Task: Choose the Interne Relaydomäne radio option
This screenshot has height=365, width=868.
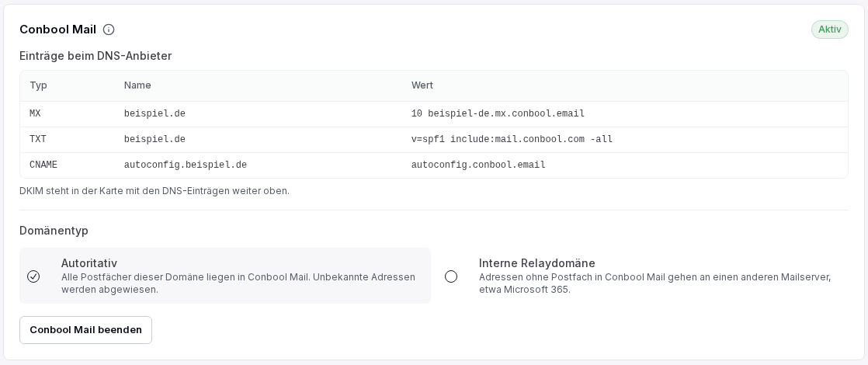Action: [451, 276]
